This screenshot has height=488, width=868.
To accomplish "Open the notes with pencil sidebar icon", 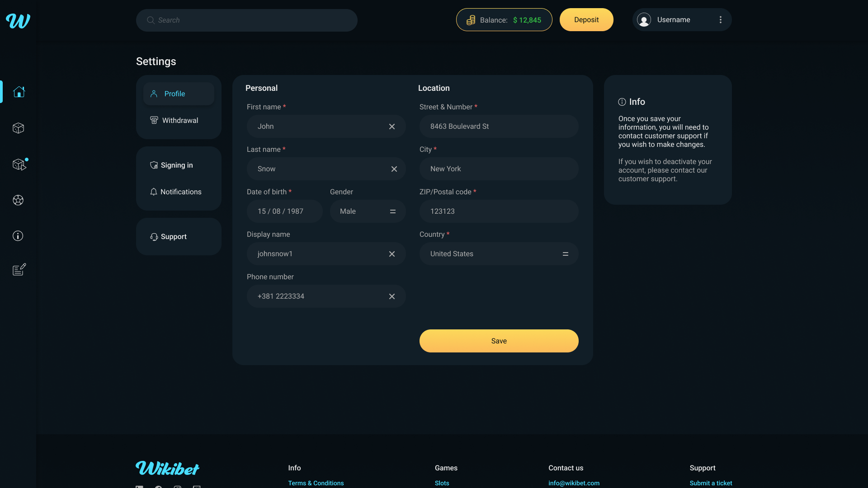I will pos(19,270).
